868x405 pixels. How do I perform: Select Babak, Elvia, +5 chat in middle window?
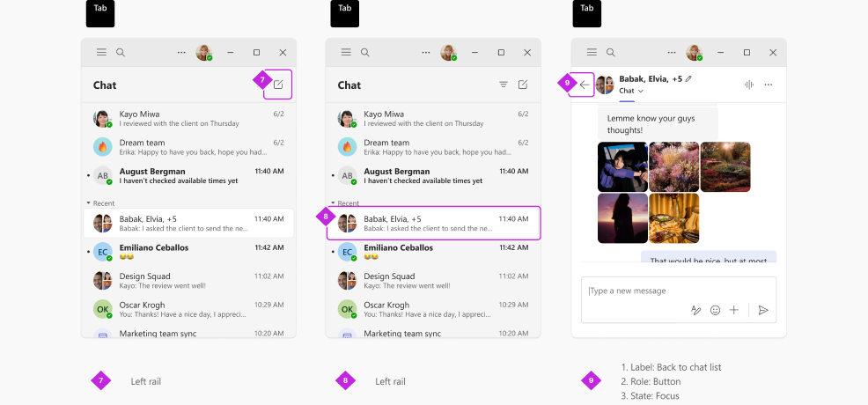433,223
